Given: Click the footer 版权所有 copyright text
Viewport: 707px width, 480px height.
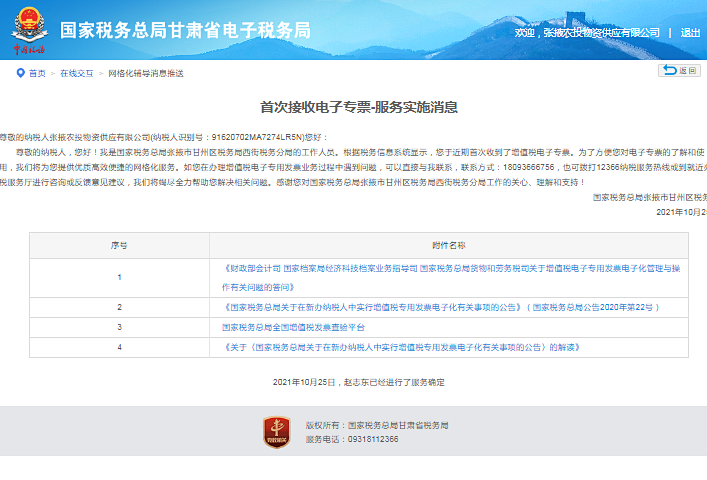Looking at the screenshot, I should (377, 425).
